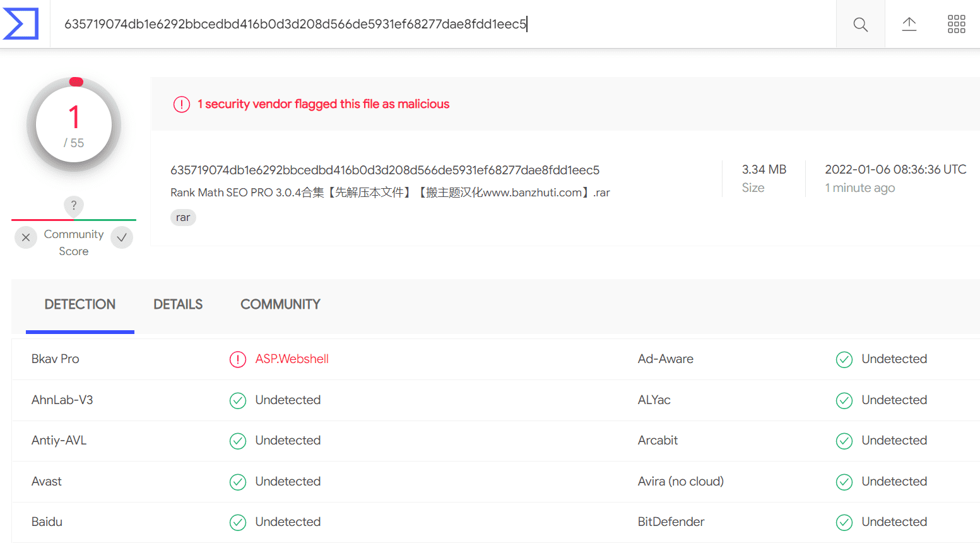View the 1/55 detection score gauge

[74, 125]
